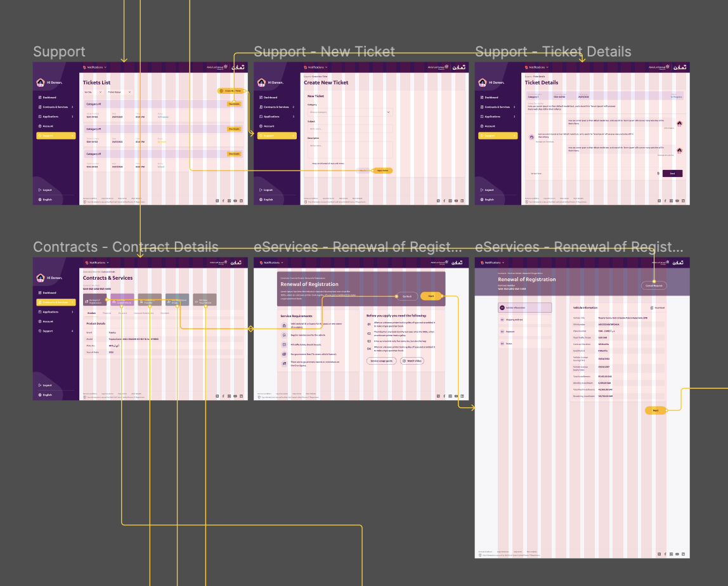Click the Subject input field in New Ticket
Screen dimensions: 728x586
click(350, 129)
